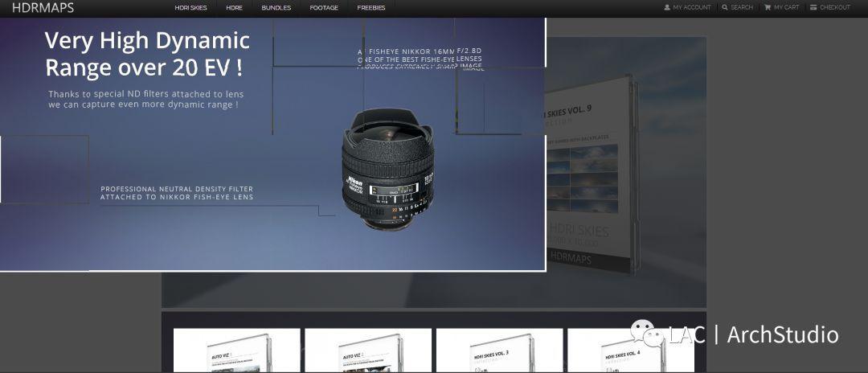Click the 'FISHEYE NIKKOR 16MM F/2.8D' caption
The height and width of the screenshot is (373, 868).
(420, 51)
